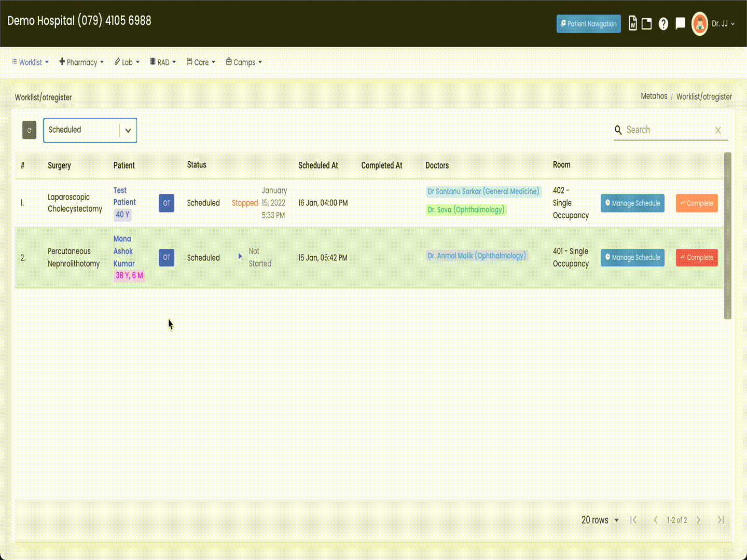The width and height of the screenshot is (747, 560).
Task: Click OT badge for Mona Ashok Kumar
Action: [167, 257]
